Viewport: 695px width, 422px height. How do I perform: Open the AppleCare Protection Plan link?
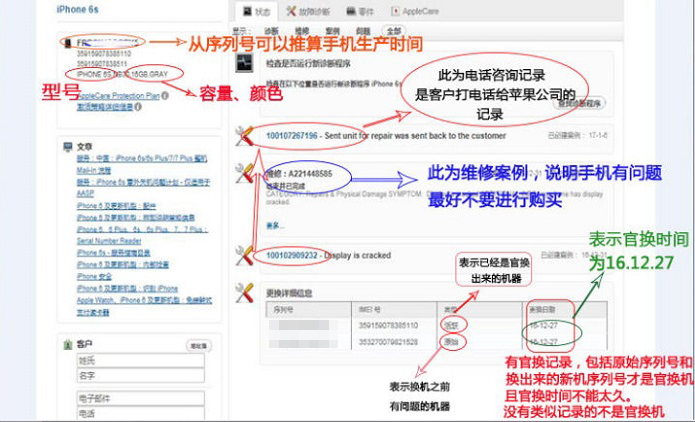click(x=118, y=95)
